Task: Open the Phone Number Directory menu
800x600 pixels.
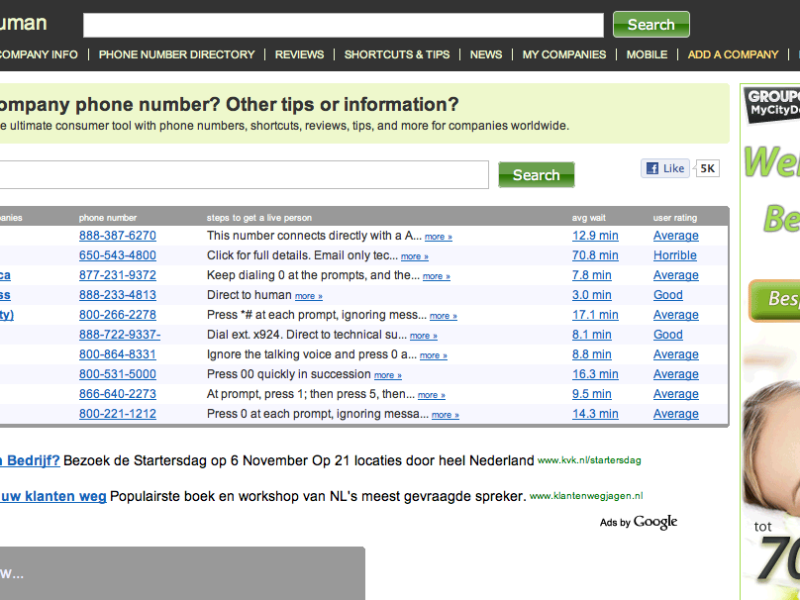Action: pos(177,55)
